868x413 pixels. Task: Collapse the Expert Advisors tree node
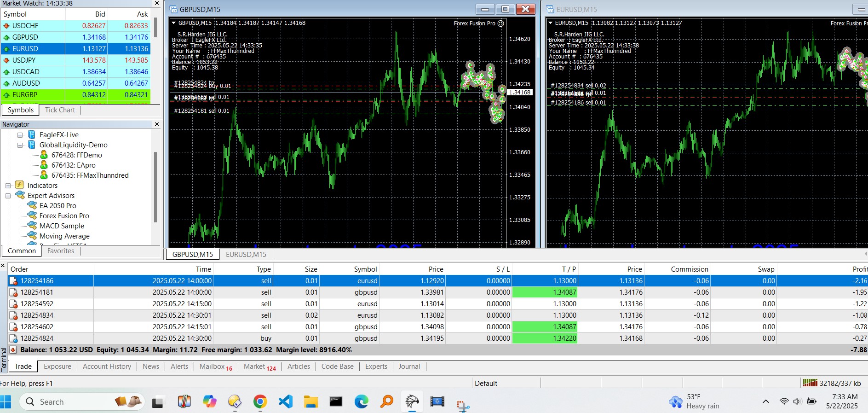(x=8, y=196)
